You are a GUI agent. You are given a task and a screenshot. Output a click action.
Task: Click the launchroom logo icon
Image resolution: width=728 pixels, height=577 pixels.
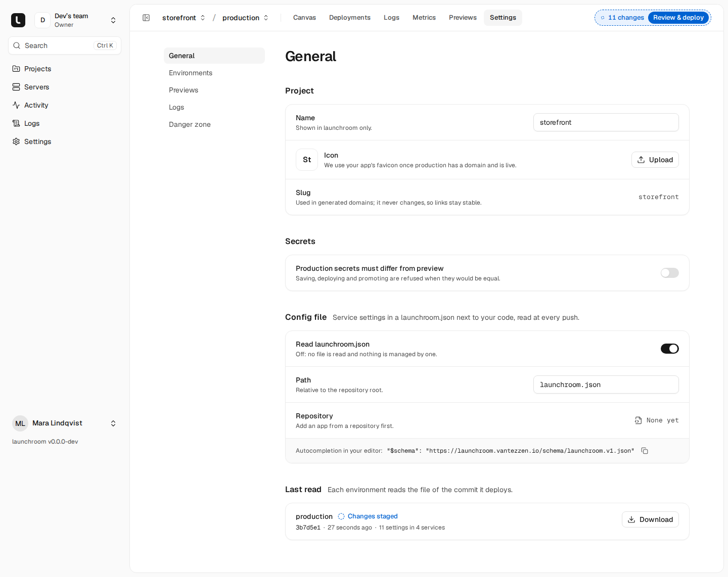[x=18, y=20]
